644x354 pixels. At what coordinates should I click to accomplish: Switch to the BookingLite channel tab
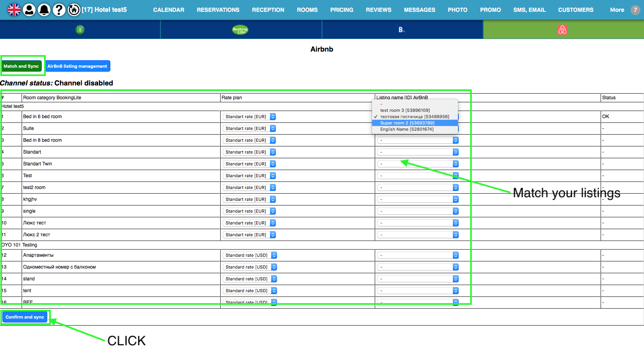click(240, 30)
